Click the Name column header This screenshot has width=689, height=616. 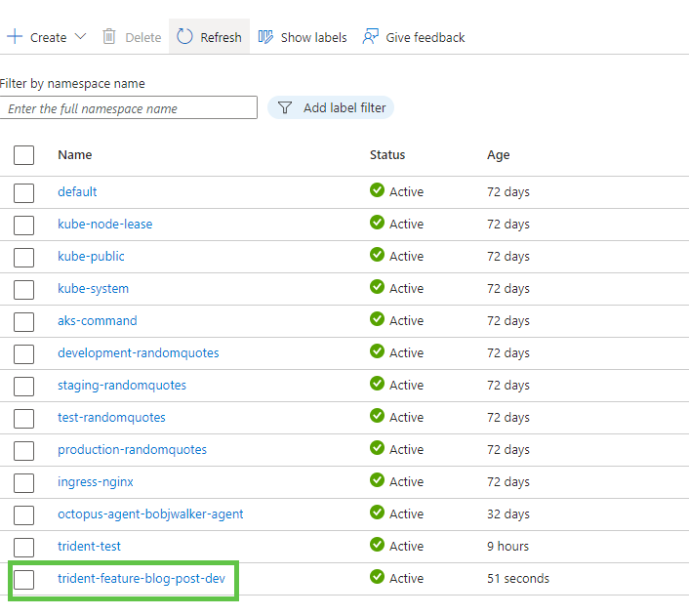click(x=75, y=155)
